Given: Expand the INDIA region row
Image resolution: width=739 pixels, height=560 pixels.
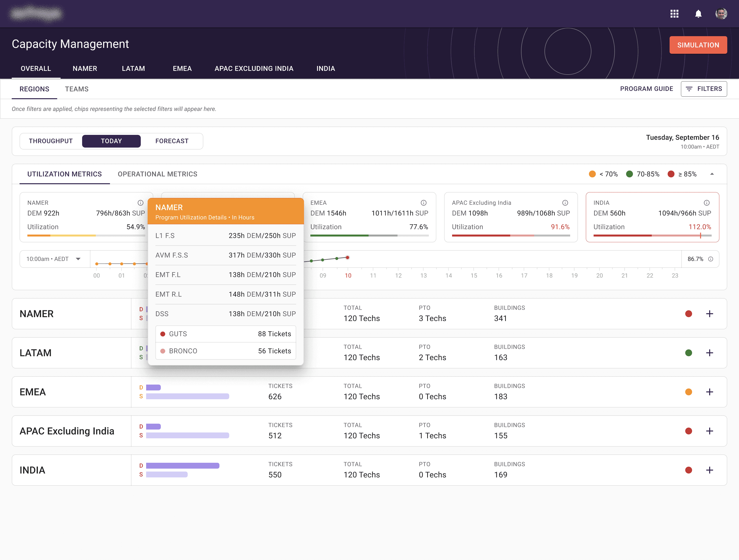Looking at the screenshot, I should [x=710, y=470].
